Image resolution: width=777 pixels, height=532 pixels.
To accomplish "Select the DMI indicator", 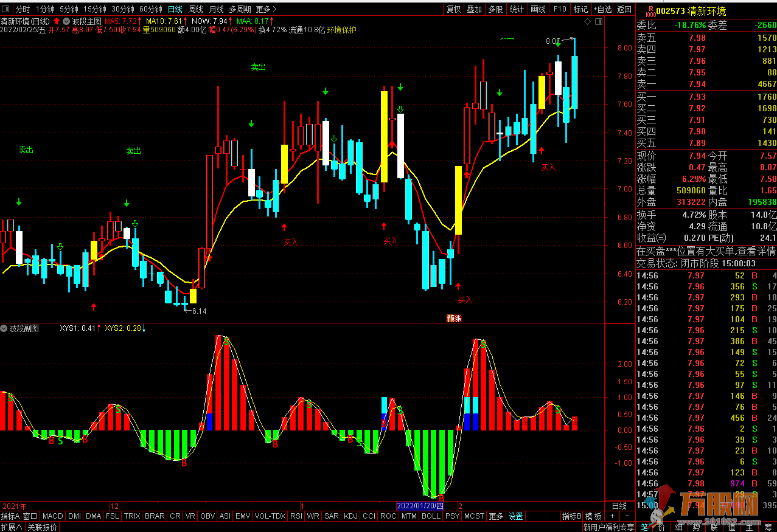I will [74, 516].
